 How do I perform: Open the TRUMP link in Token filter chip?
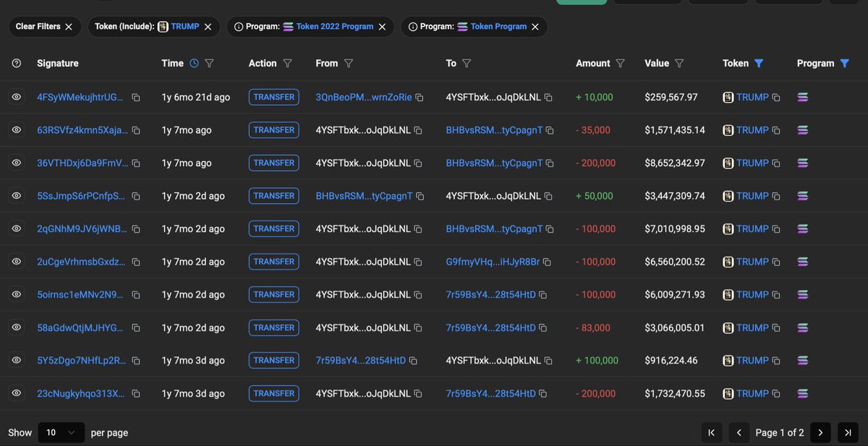pyautogui.click(x=185, y=27)
